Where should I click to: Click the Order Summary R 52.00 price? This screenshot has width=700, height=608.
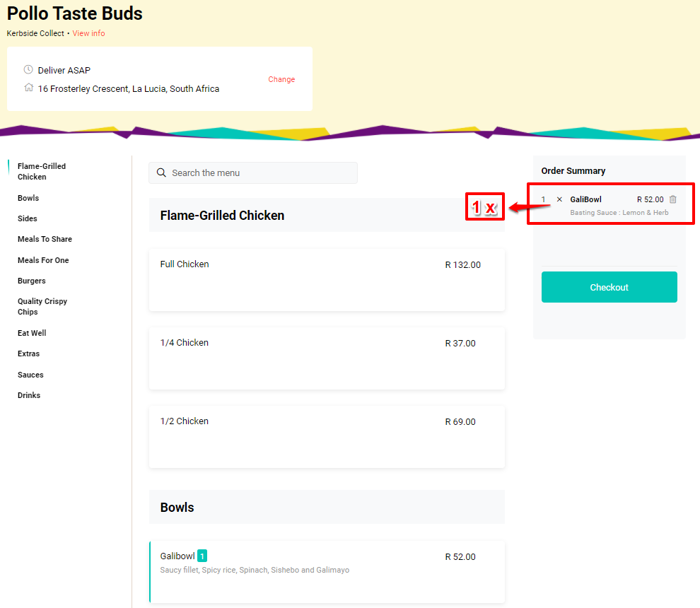pyautogui.click(x=650, y=199)
